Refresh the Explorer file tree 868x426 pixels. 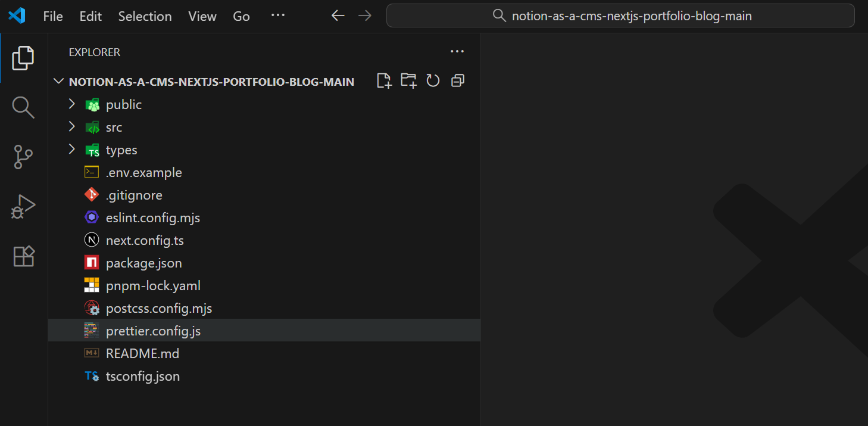click(x=433, y=80)
